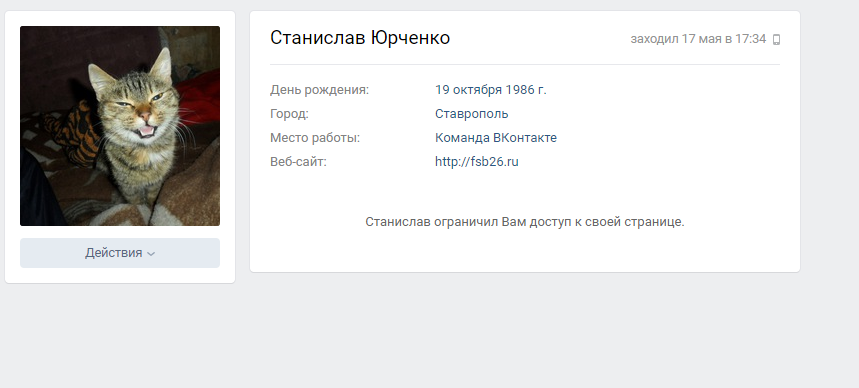
Task: Select the Место работы label
Action: pyautogui.click(x=315, y=138)
